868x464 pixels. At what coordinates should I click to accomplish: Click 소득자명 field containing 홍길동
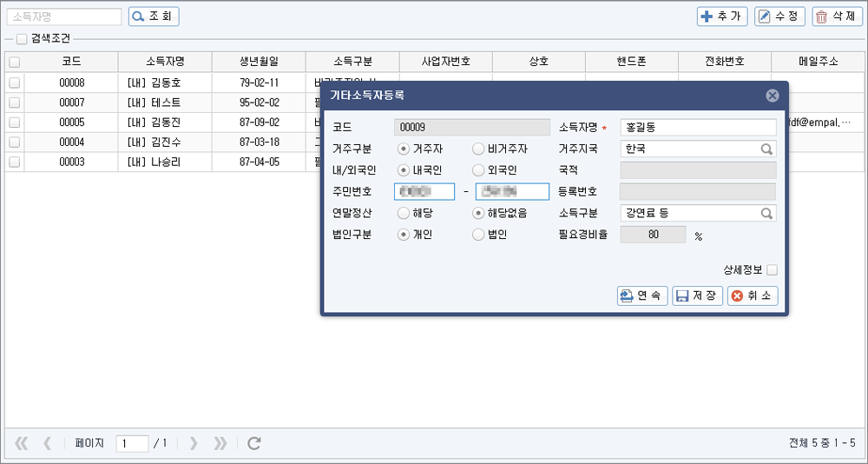coord(699,128)
